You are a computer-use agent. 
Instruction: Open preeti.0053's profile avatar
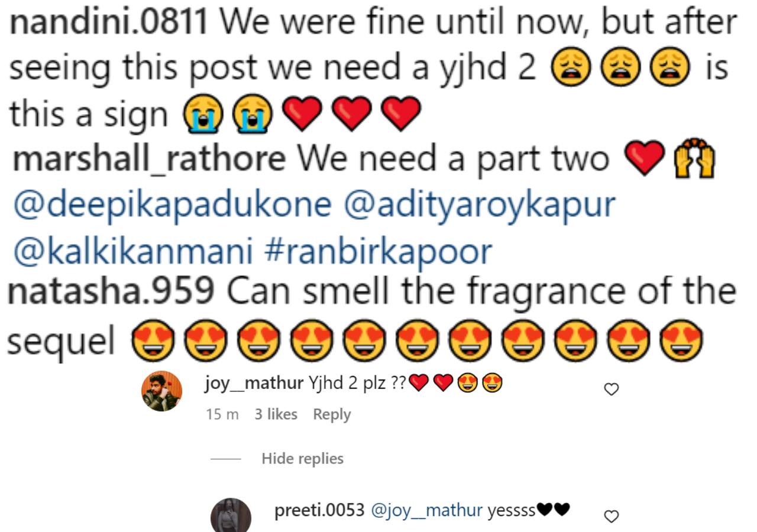point(231,517)
